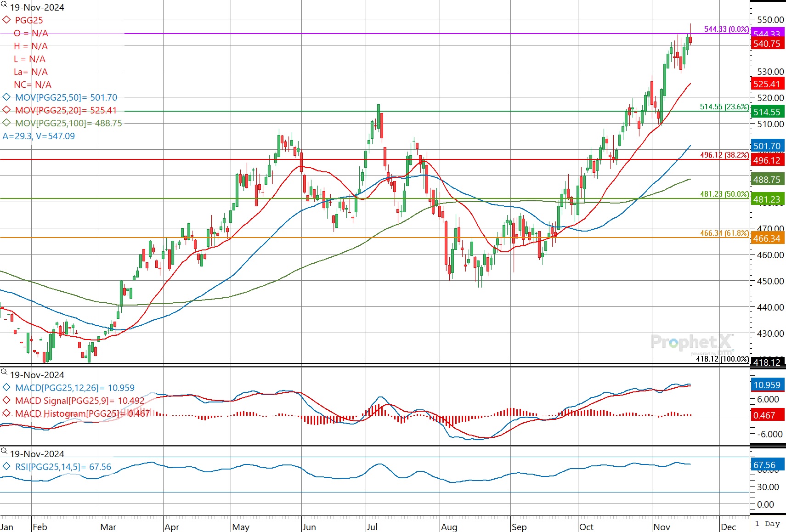Click the O = N/A open price field
The width and height of the screenshot is (786, 532).
31,33
